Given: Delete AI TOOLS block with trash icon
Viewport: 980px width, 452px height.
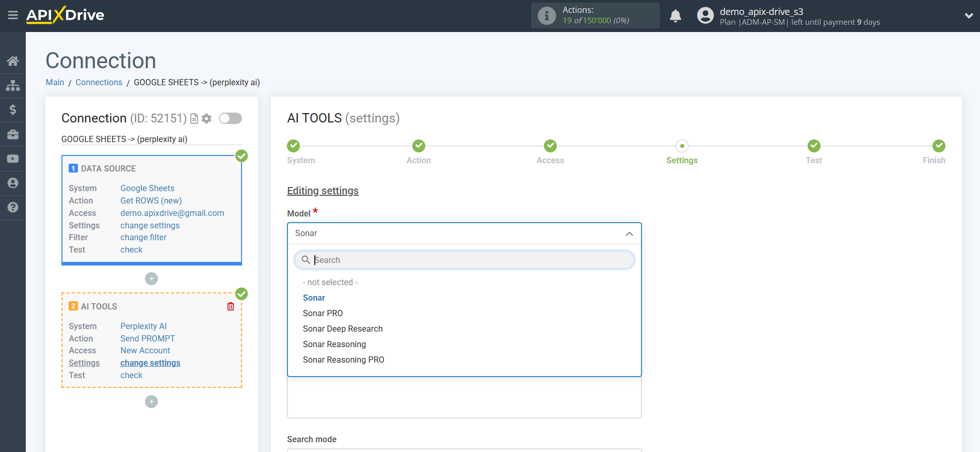Looking at the screenshot, I should [231, 306].
